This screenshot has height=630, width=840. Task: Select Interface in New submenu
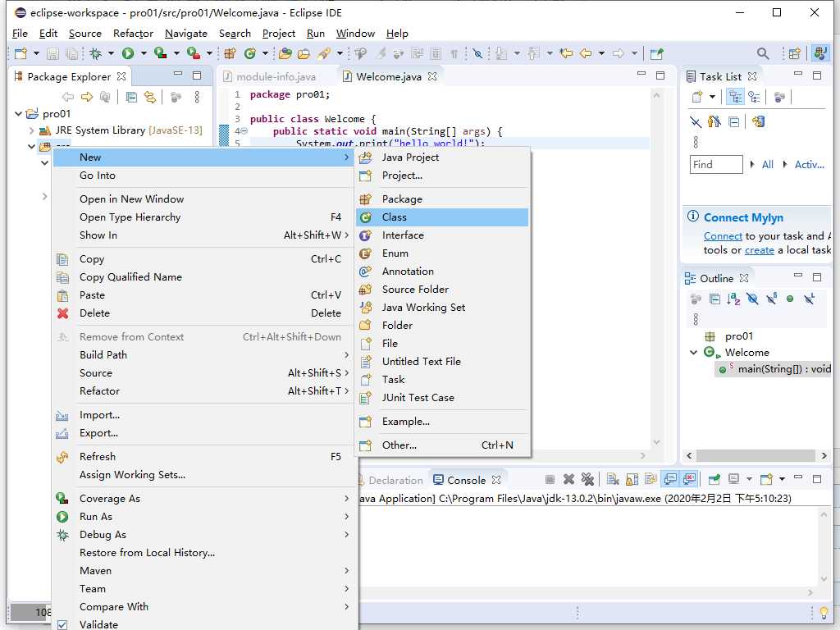coord(442,235)
